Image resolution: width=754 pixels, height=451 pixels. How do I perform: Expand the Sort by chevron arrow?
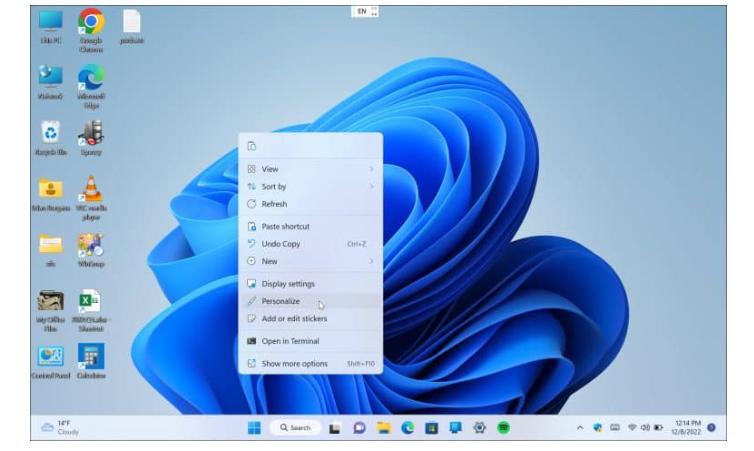pyautogui.click(x=371, y=187)
